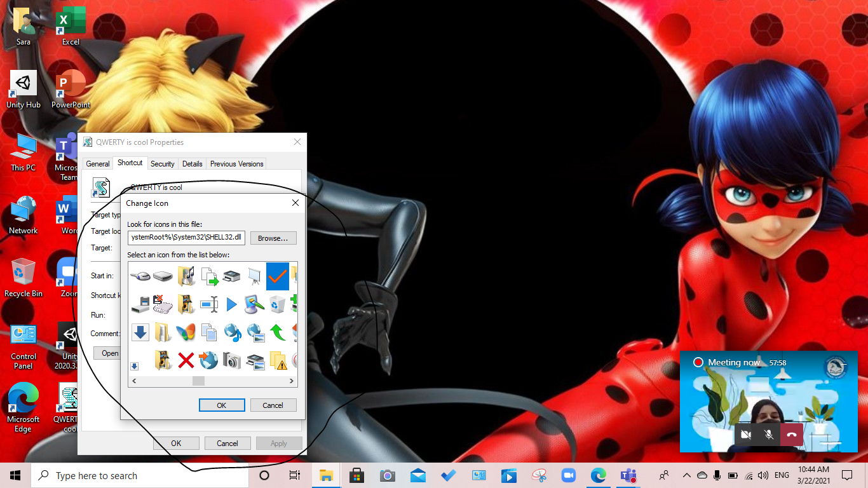This screenshot has width=868, height=488.
Task: Select the two text documents icon
Action: coord(208,332)
